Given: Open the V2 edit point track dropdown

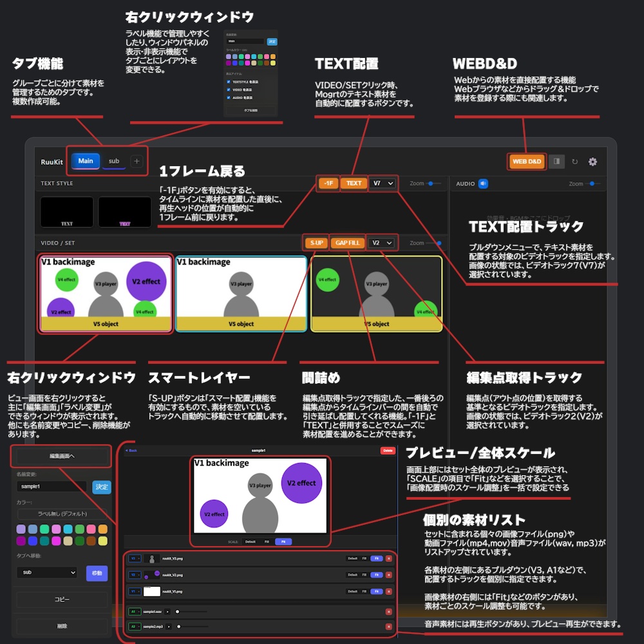Looking at the screenshot, I should (x=382, y=243).
